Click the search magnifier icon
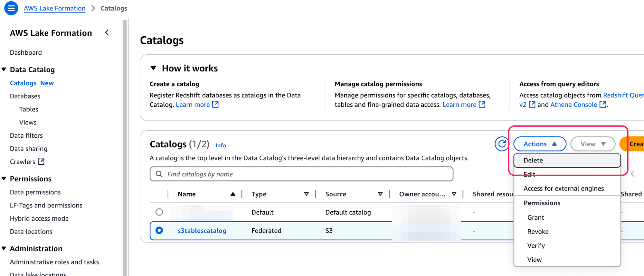The height and width of the screenshot is (276, 644). [159, 174]
